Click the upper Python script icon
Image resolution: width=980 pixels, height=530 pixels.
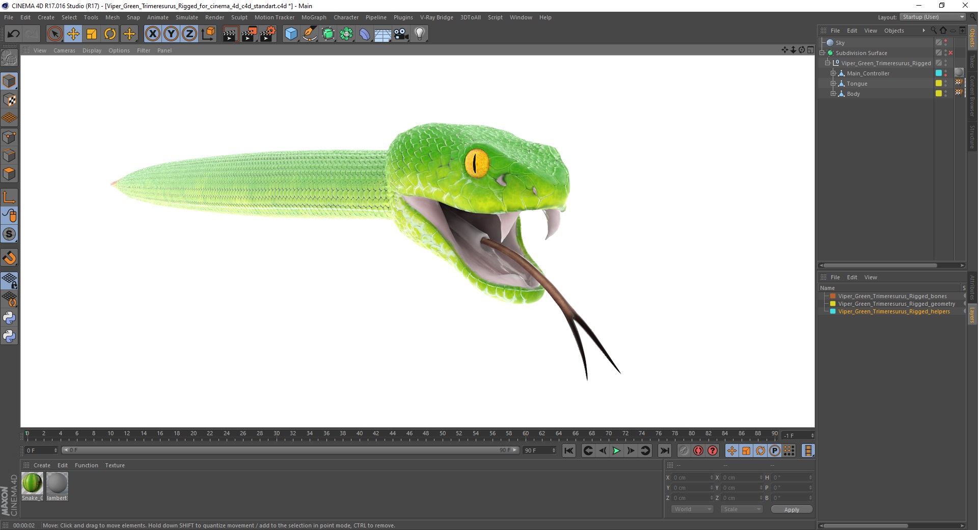(9, 318)
